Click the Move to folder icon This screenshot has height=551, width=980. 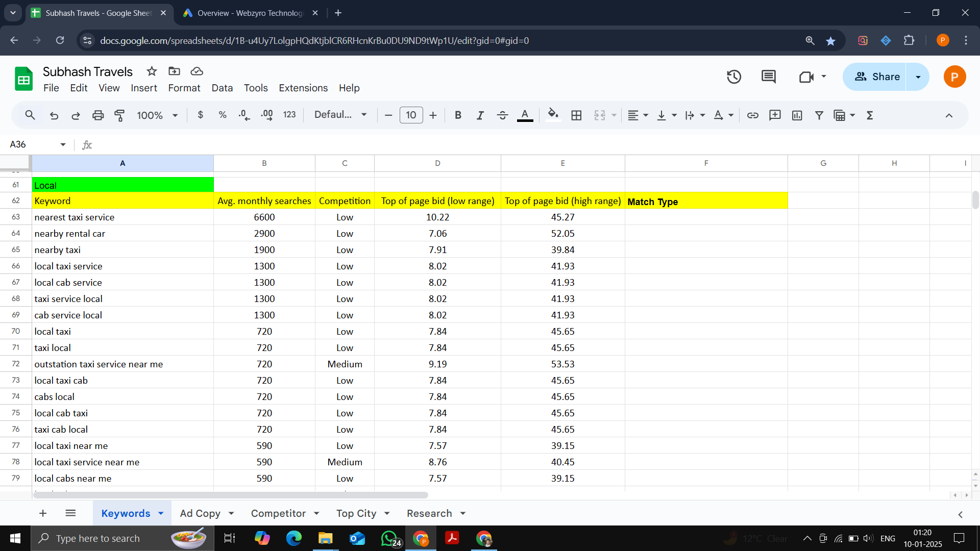[174, 71]
